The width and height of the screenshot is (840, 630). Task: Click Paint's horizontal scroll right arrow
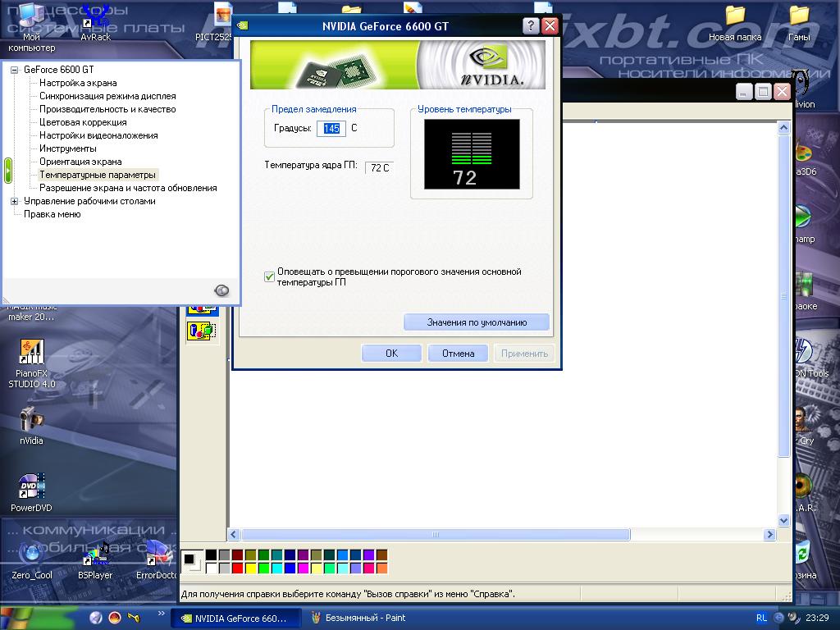(x=769, y=534)
